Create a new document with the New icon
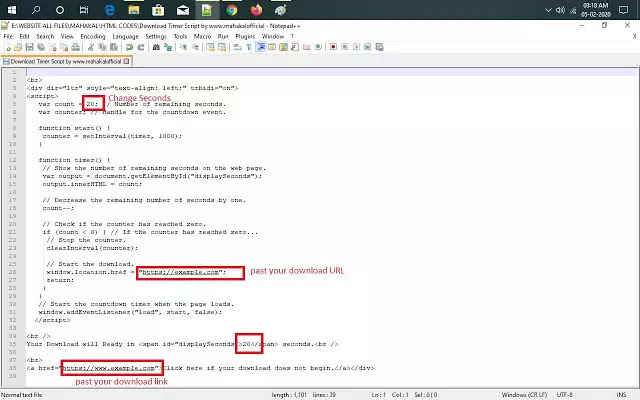This screenshot has height=400, width=640. pyautogui.click(x=7, y=47)
